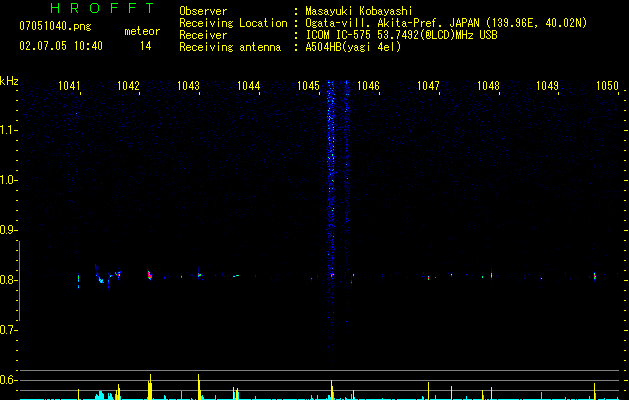Click the gray vertical range bar near 0.8 kHz
Viewport: 629px width, 400px height.
click(x=19, y=281)
